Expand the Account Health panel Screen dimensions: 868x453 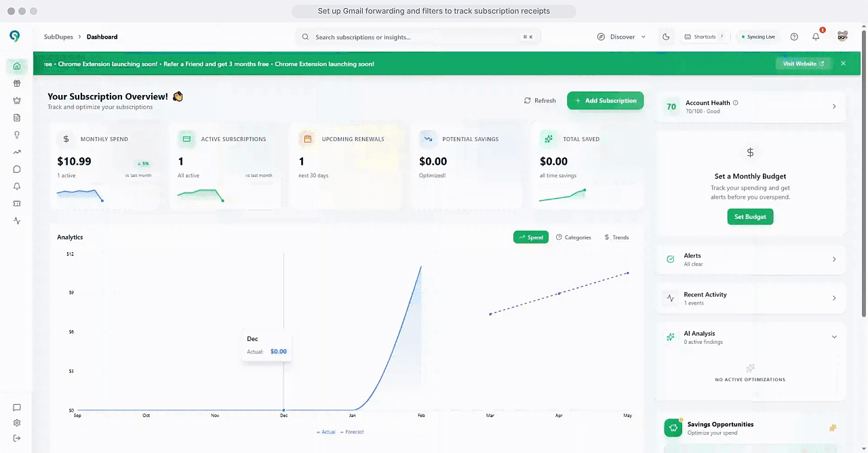pyautogui.click(x=834, y=106)
